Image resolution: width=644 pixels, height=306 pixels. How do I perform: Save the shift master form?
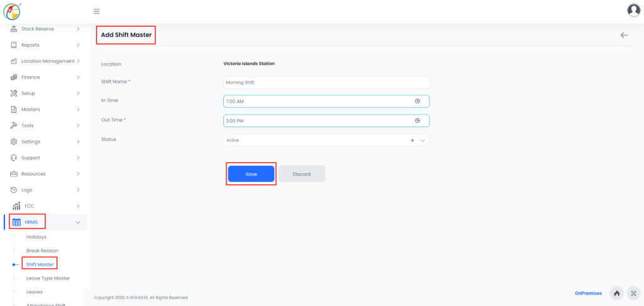[x=251, y=174]
